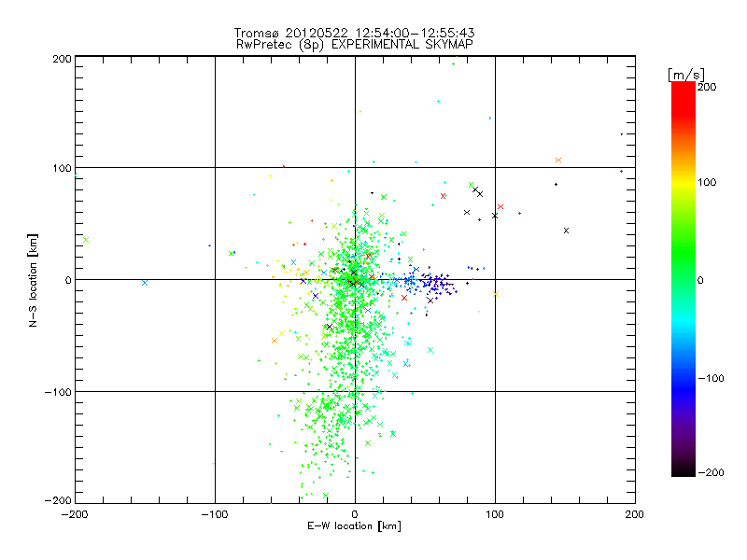747x560 pixels.
Task: Click the x-axis '-100' tick label
Action: [x=215, y=514]
